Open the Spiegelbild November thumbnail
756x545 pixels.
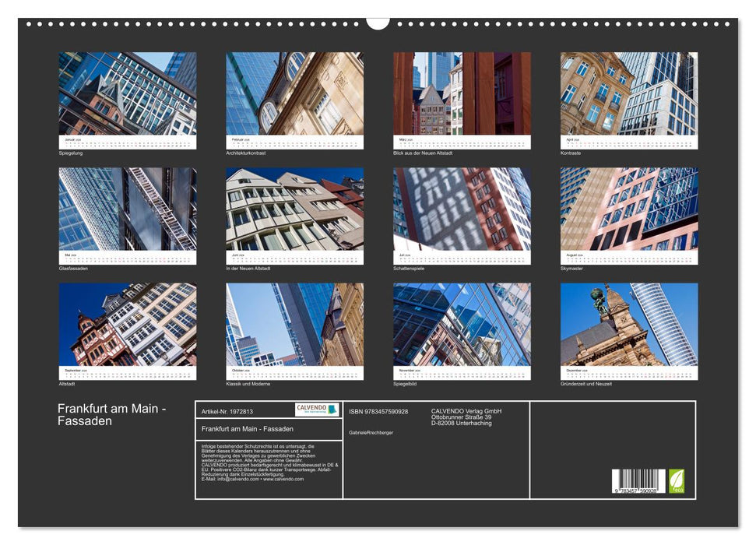(x=462, y=324)
